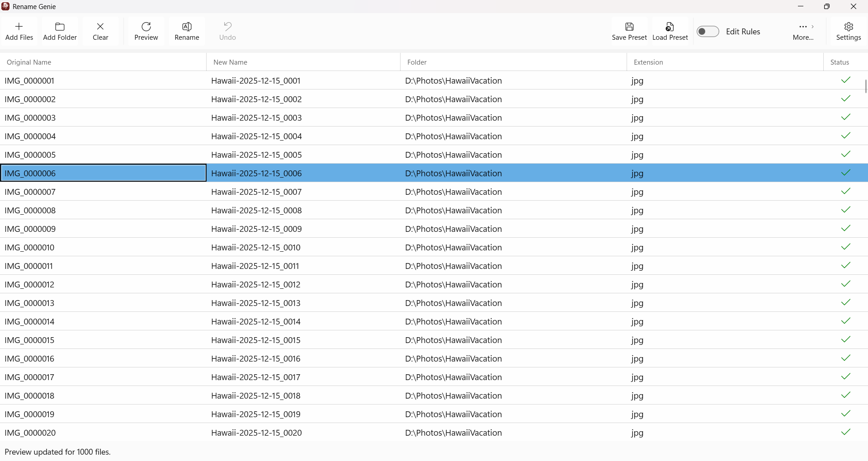
Task: Click the Save Preset icon
Action: tap(629, 27)
